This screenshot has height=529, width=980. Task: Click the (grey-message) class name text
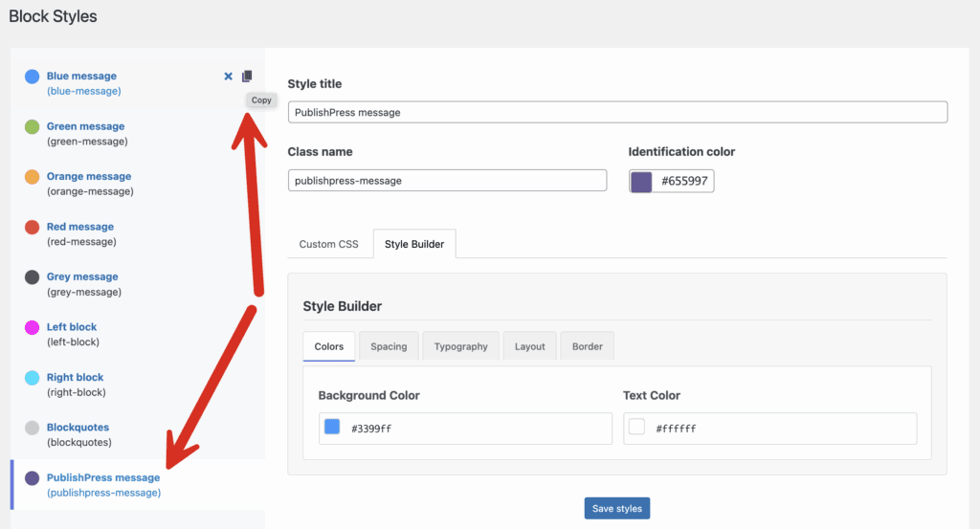coord(84,293)
